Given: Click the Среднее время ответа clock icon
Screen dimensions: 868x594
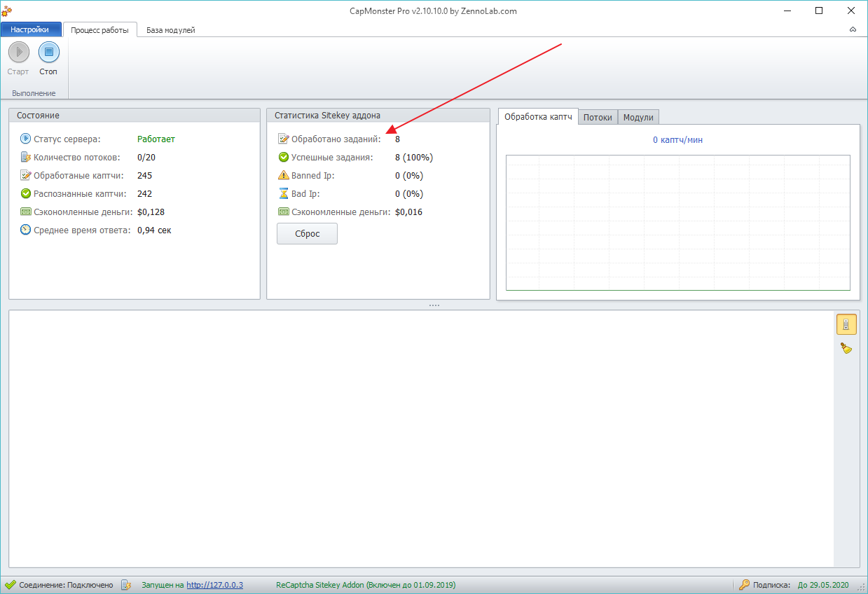Looking at the screenshot, I should (26, 230).
